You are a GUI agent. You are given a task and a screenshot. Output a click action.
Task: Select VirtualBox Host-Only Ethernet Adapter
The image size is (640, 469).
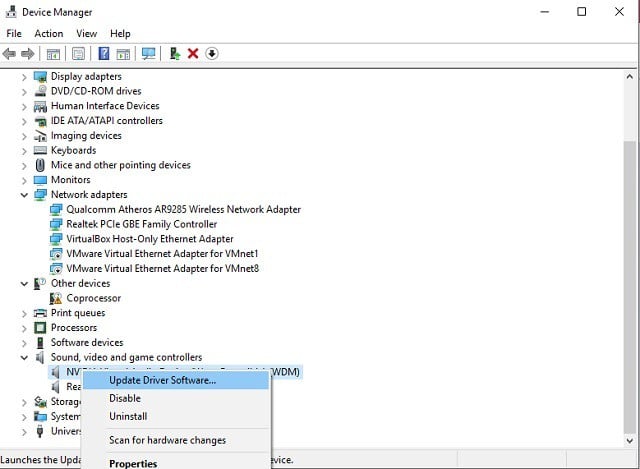150,239
